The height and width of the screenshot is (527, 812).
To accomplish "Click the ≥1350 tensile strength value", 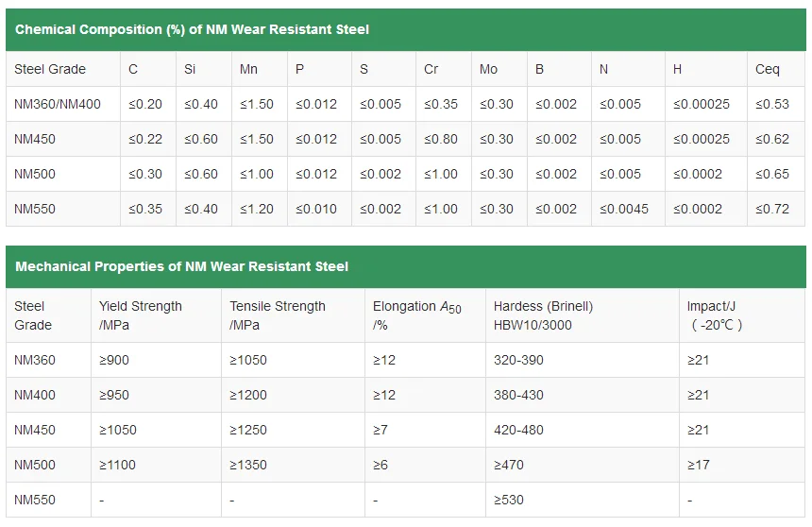I will 248,465.
